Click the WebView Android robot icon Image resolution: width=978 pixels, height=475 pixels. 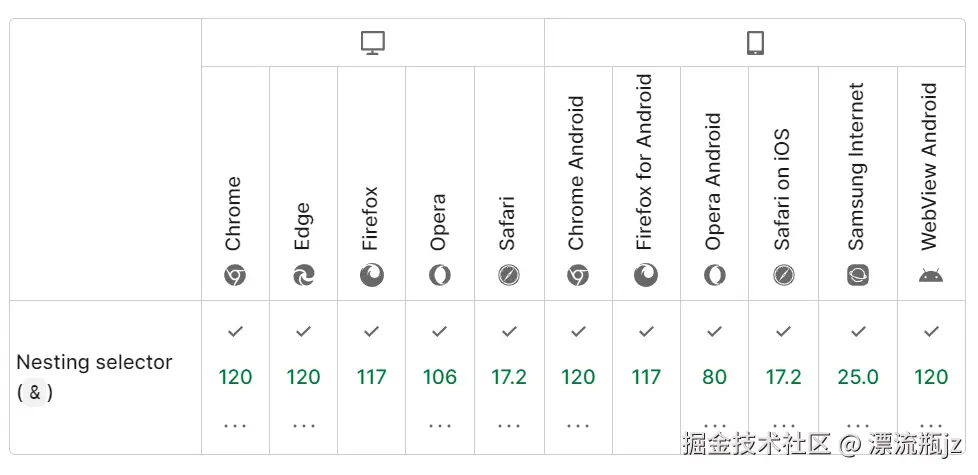coord(931,275)
